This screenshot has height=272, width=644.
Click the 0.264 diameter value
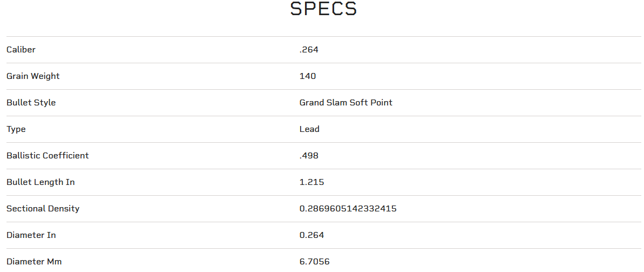click(x=311, y=235)
